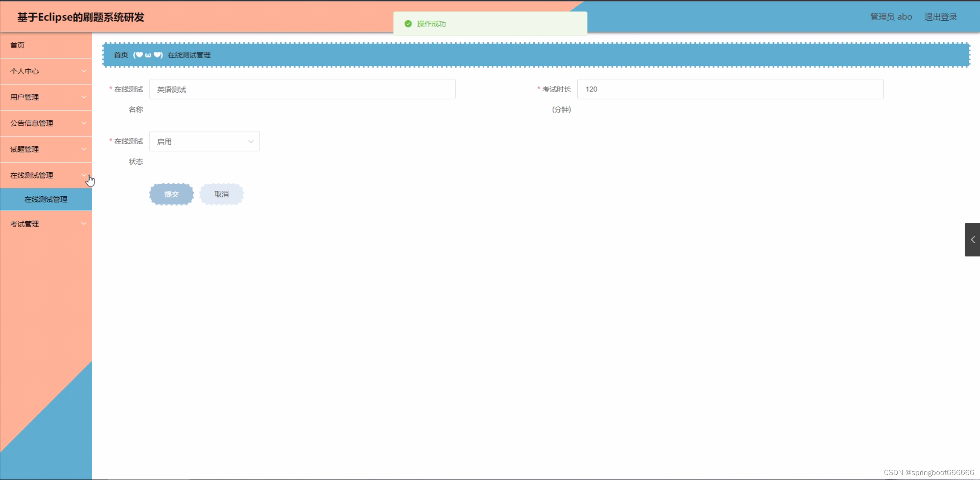Go to 首页 in the sidebar
This screenshot has width=980, height=480.
pos(18,45)
